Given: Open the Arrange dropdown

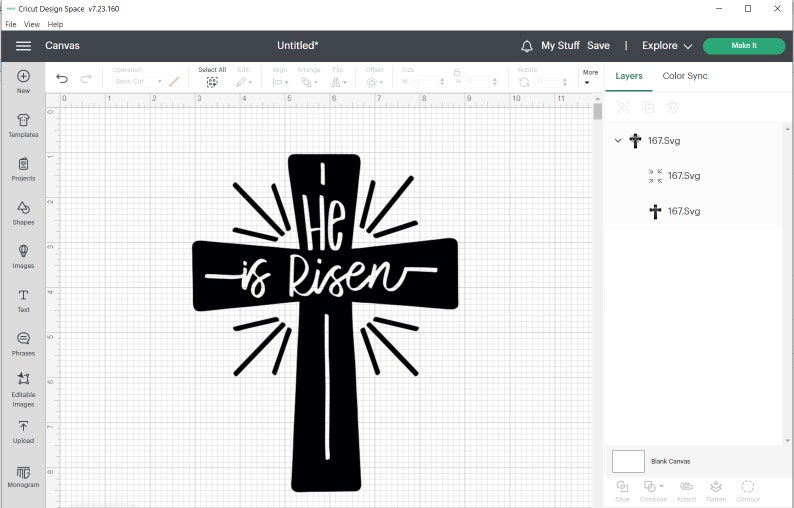Looking at the screenshot, I should point(309,82).
